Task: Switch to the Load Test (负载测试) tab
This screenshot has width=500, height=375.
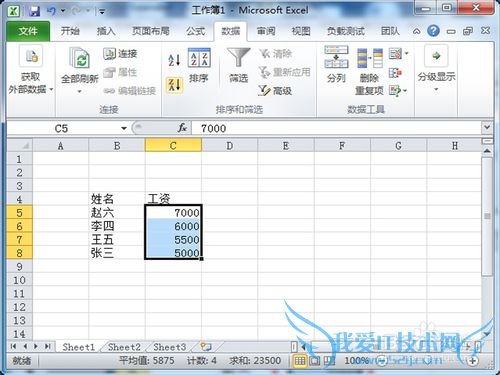Action: tap(346, 31)
